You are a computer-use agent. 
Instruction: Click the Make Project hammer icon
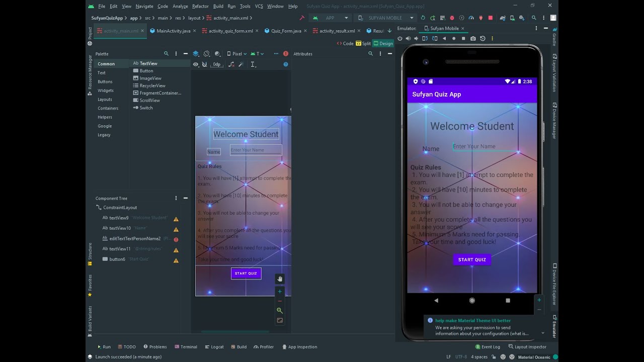pyautogui.click(x=302, y=18)
